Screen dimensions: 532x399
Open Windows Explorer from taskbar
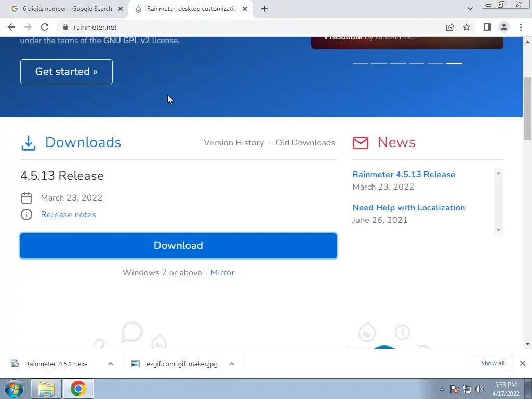tap(46, 389)
